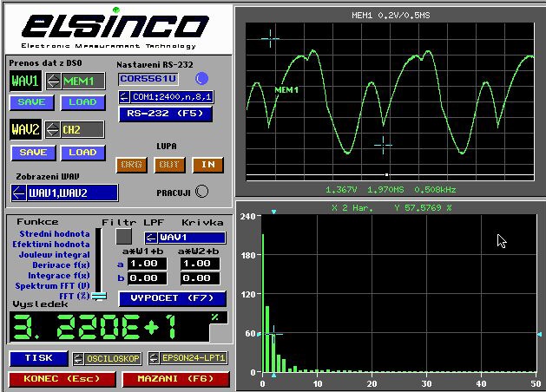Select the Jouleuv integral function
This screenshot has height=392, width=546.
55,255
